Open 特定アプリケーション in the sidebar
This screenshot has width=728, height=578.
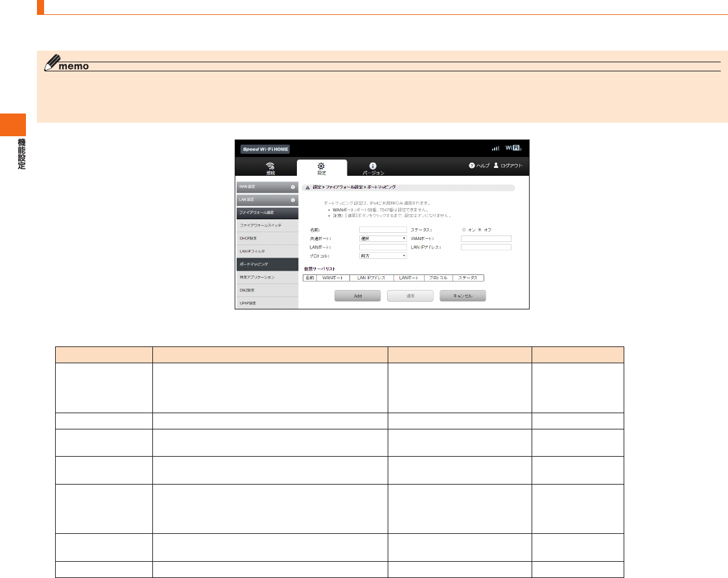click(267, 278)
